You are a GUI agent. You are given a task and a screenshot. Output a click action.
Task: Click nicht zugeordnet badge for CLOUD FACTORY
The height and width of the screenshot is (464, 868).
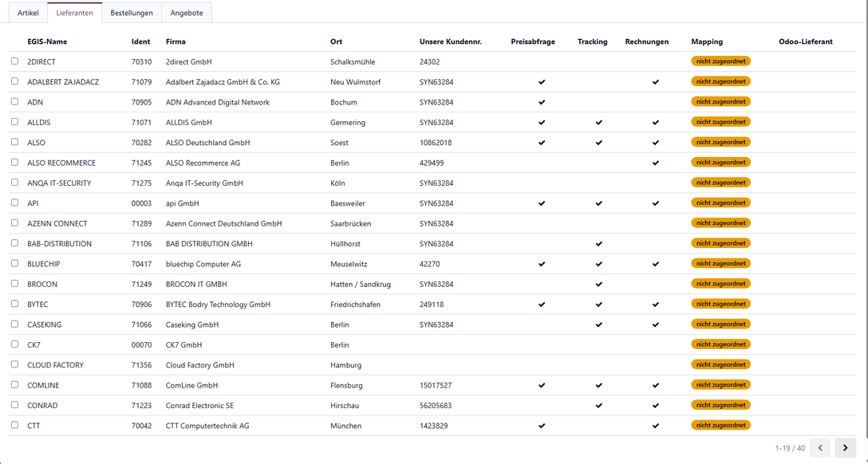pos(720,364)
